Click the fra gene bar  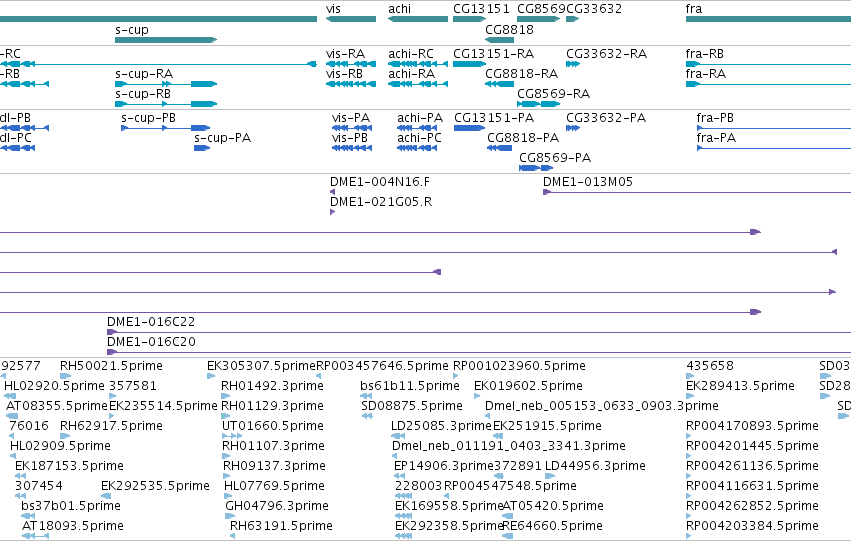coord(769,19)
